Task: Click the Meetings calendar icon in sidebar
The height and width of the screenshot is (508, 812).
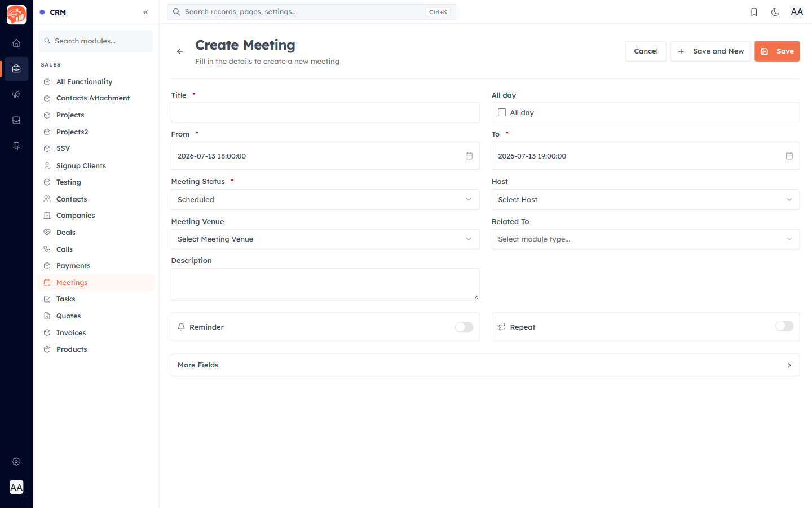Action: pos(47,283)
